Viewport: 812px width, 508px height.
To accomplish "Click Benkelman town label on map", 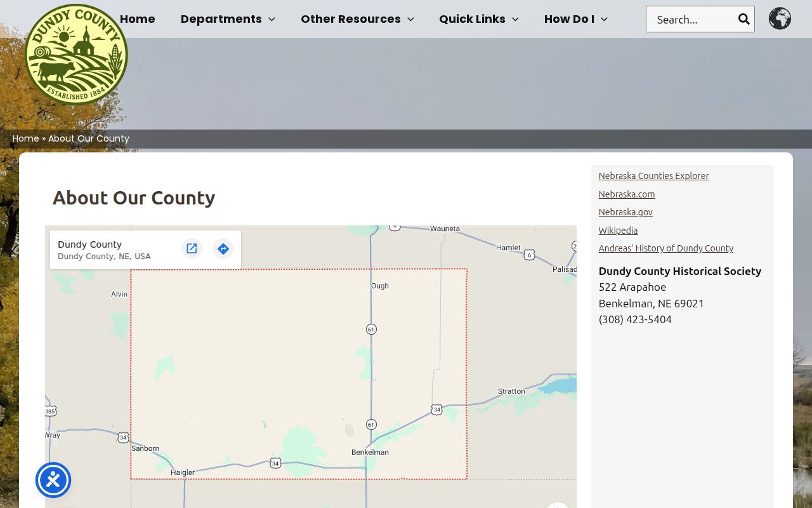I will click(370, 452).
